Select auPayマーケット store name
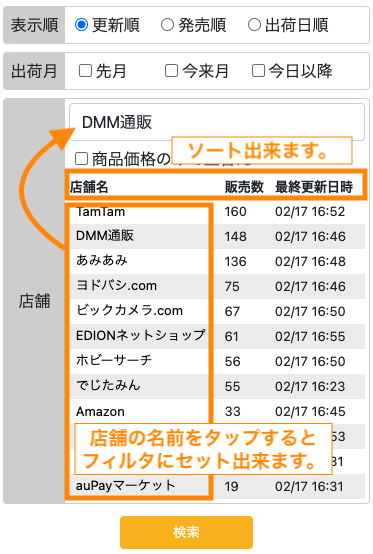 [x=125, y=486]
